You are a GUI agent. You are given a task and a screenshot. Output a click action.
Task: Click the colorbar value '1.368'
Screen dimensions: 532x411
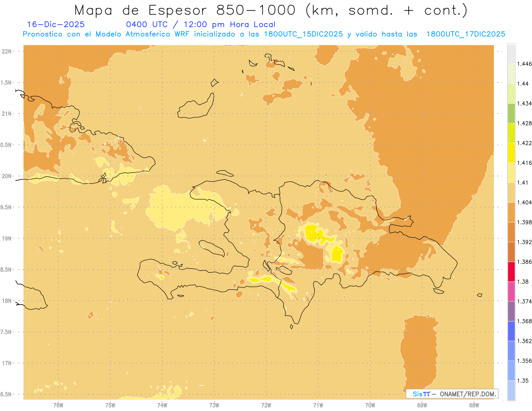point(524,321)
